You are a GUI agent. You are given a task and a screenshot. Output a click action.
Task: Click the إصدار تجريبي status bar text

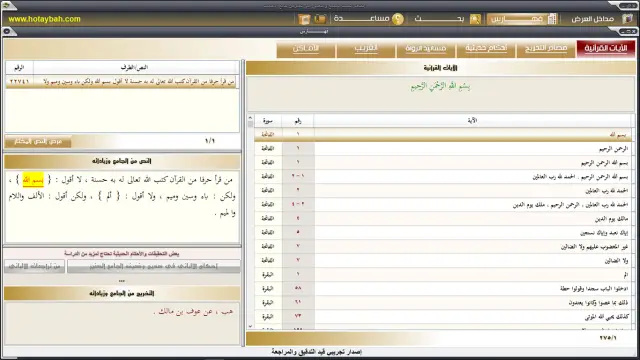click(x=317, y=352)
